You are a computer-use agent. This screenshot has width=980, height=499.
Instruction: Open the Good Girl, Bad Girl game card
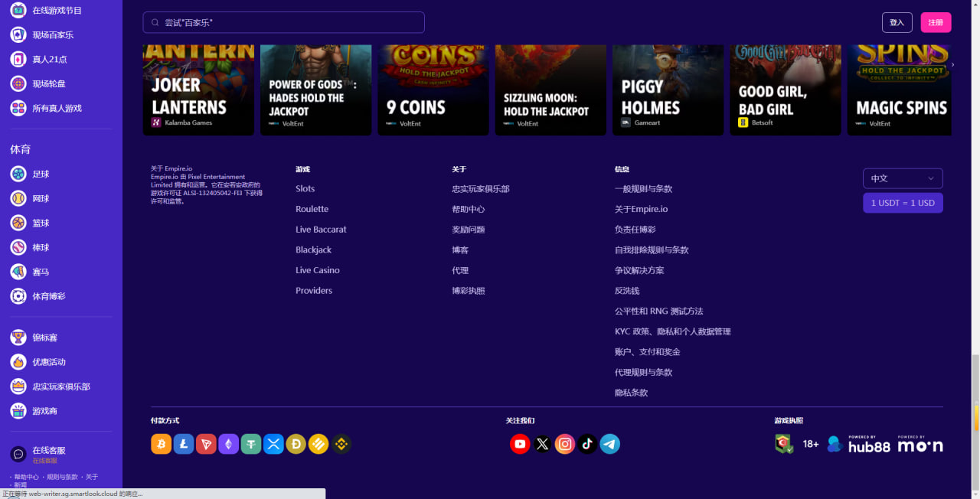click(786, 90)
